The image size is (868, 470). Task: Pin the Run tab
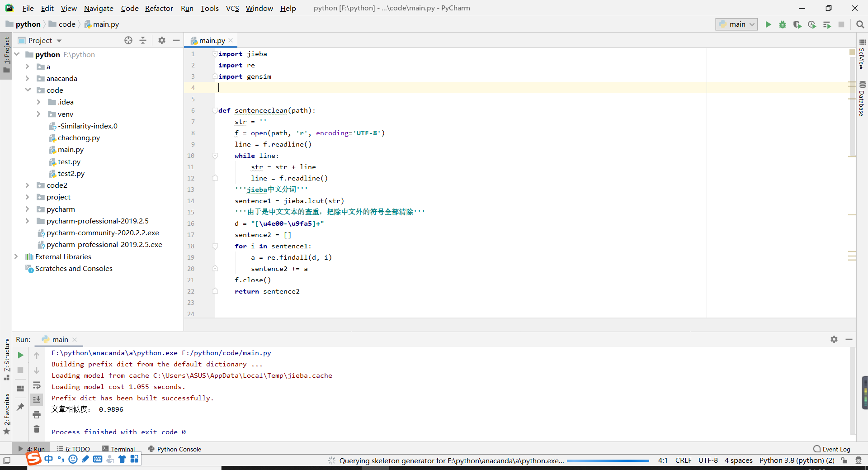coord(20,407)
